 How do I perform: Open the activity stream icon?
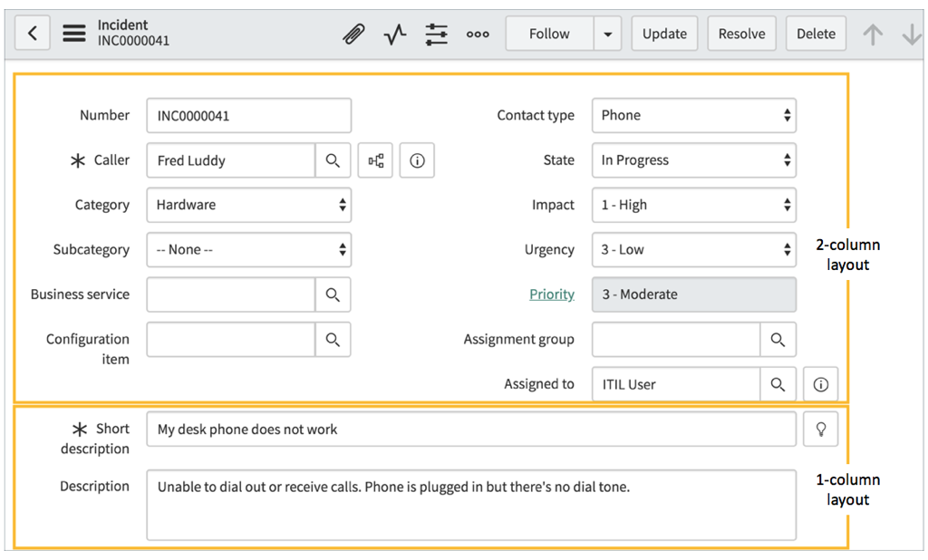(x=394, y=33)
